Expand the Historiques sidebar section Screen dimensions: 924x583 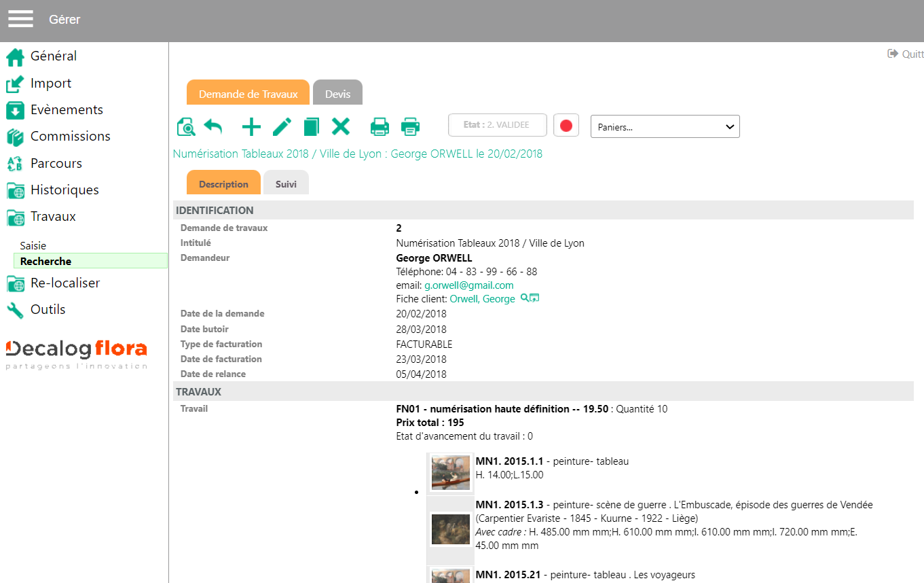(x=64, y=190)
